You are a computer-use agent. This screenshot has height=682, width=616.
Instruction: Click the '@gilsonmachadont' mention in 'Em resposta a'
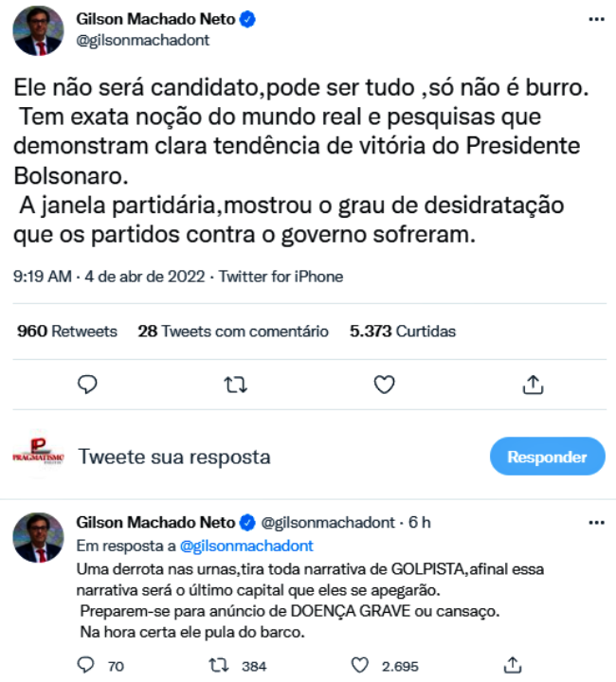click(246, 546)
